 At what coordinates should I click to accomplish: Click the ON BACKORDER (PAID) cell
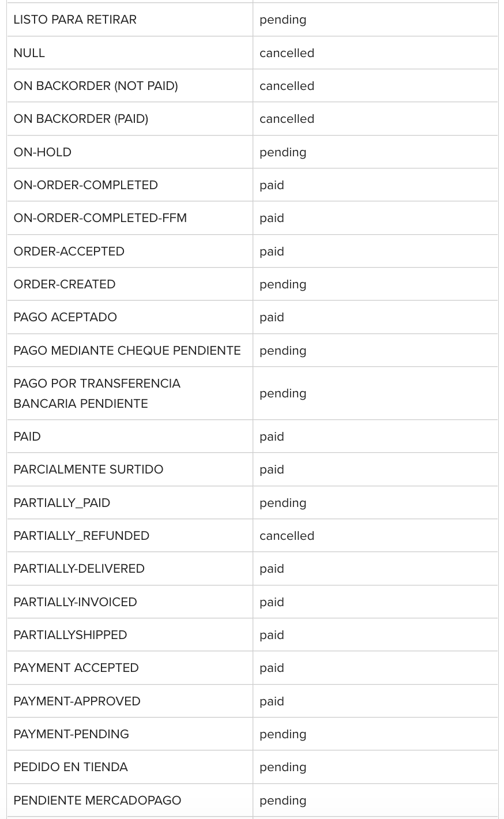click(130, 119)
